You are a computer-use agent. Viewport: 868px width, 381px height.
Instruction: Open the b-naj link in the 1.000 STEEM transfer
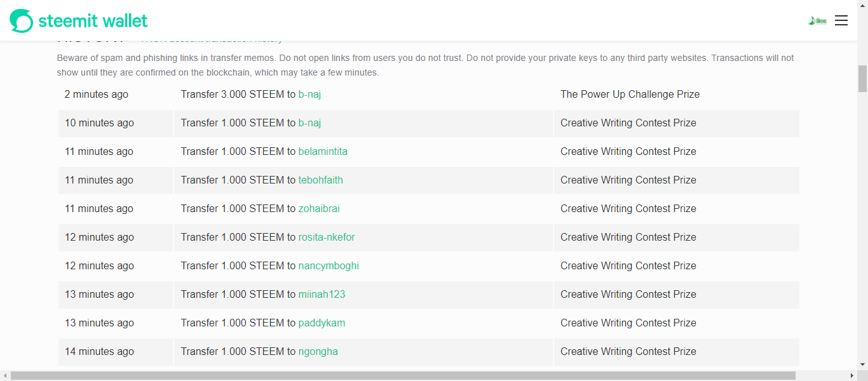[x=309, y=123]
